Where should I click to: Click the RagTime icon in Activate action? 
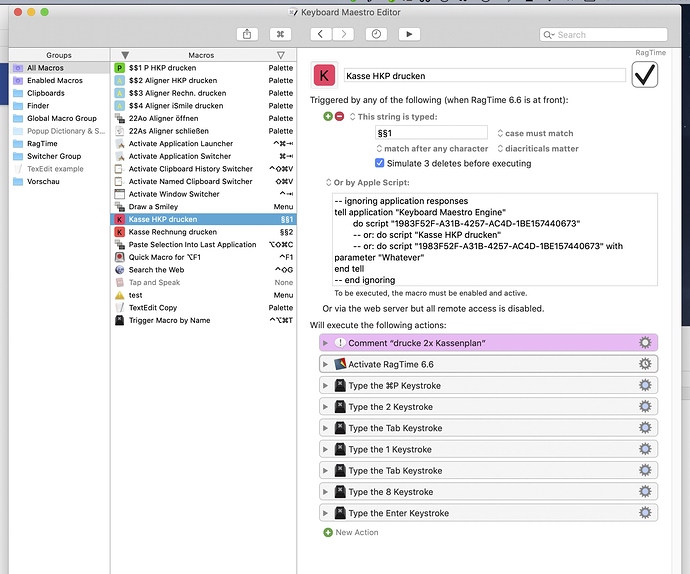[x=340, y=364]
